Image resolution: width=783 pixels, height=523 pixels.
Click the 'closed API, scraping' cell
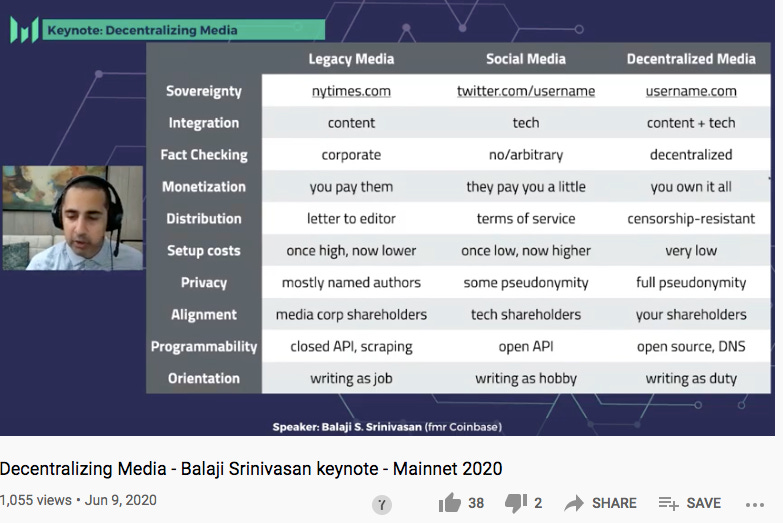pos(351,347)
